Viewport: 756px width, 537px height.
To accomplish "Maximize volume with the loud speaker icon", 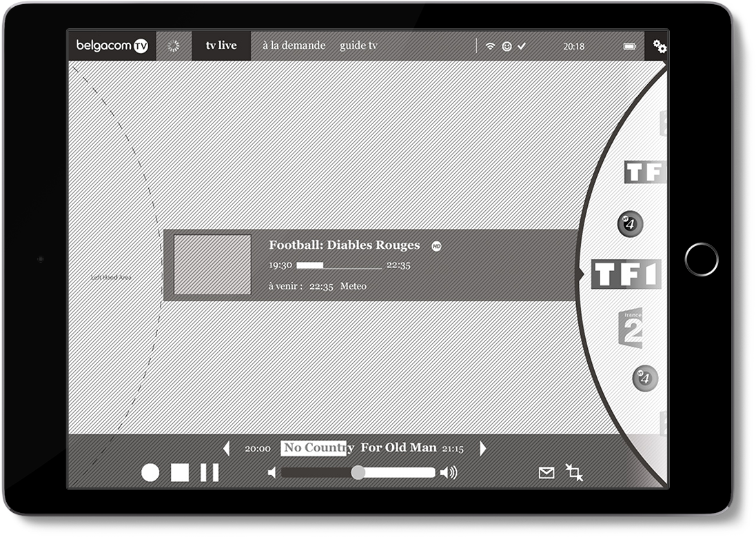I will (449, 473).
